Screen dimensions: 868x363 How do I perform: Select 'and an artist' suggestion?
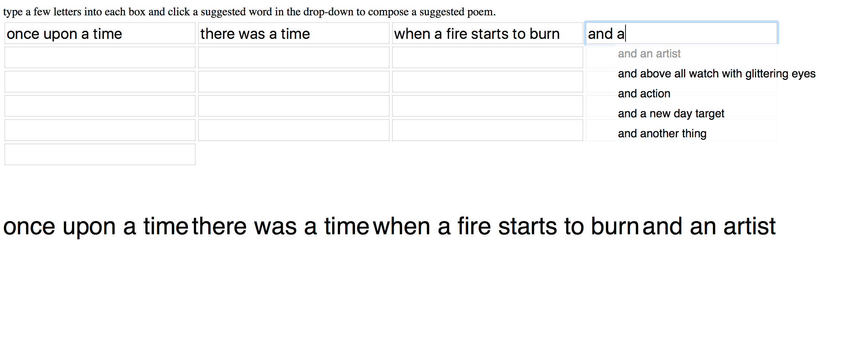(x=649, y=53)
